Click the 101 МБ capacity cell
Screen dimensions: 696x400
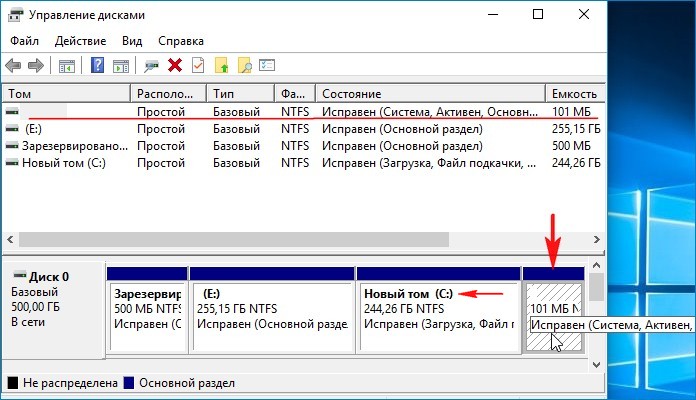tap(571, 111)
